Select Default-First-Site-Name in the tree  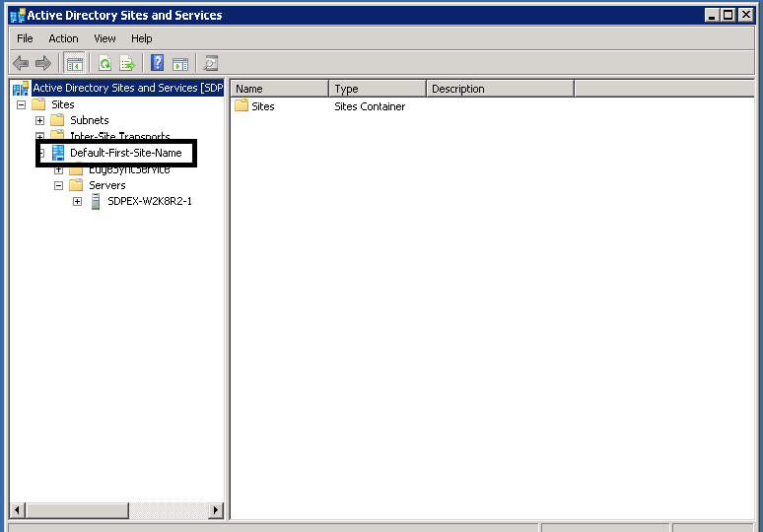(x=126, y=153)
